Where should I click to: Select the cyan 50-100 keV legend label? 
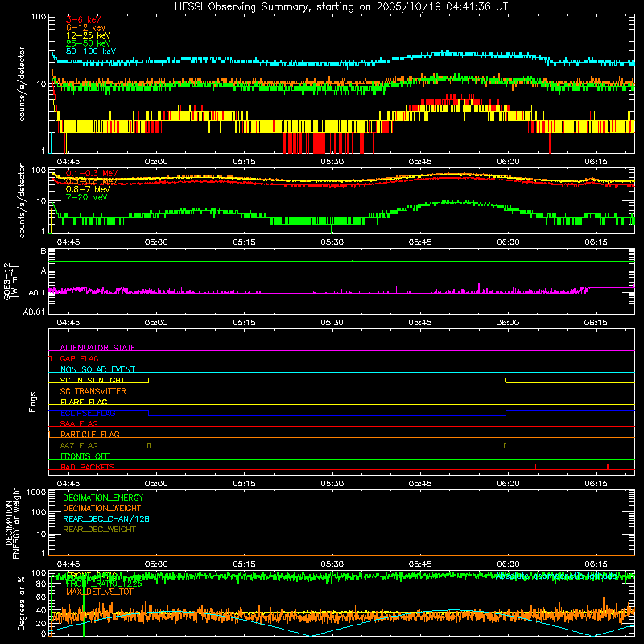click(x=91, y=52)
